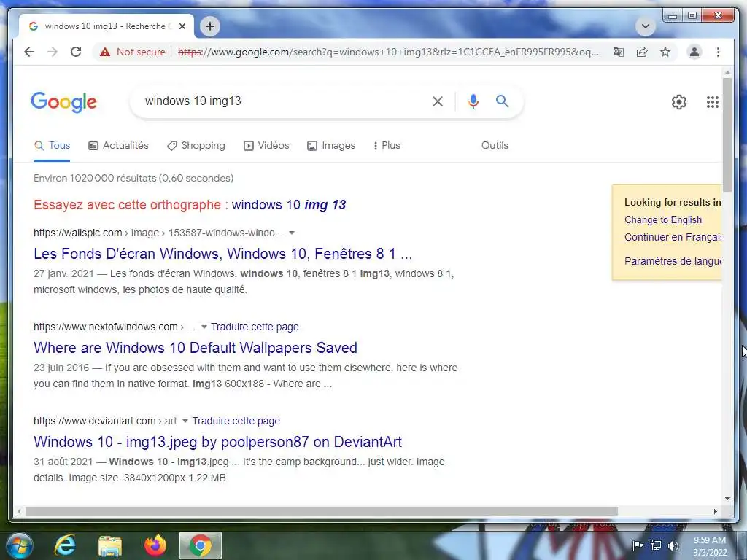
Task: Open a new tab with the plus button
Action: pos(210,26)
